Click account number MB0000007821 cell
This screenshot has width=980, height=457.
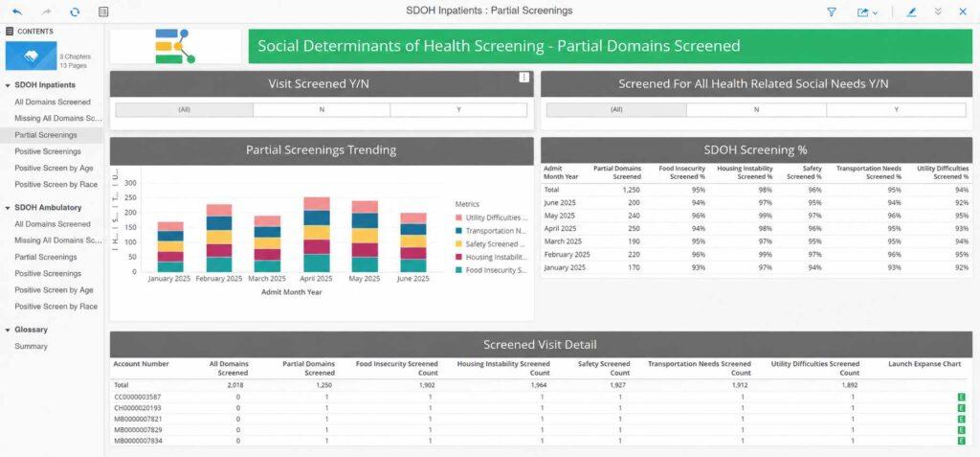pos(140,419)
